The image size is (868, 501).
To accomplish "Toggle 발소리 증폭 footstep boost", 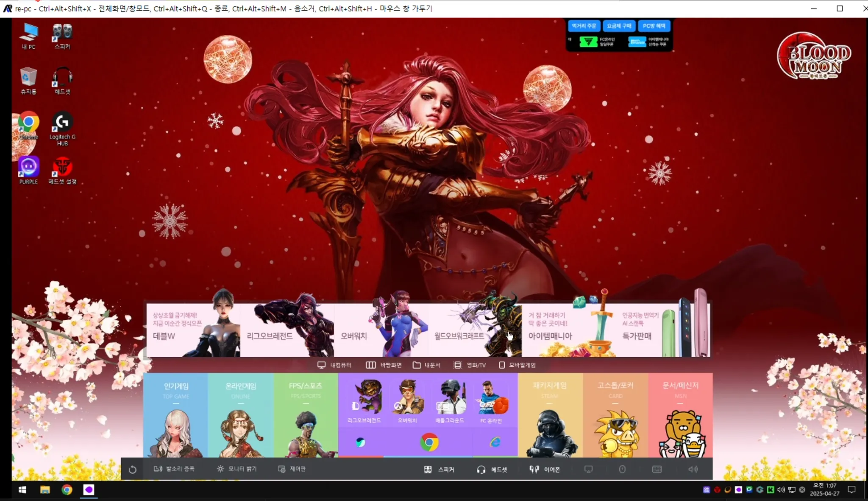I will pyautogui.click(x=174, y=469).
